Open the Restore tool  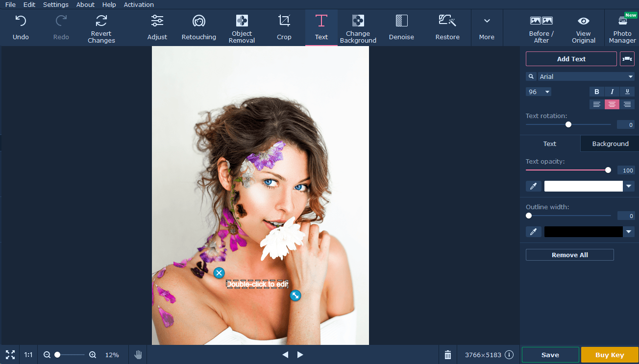click(x=447, y=27)
